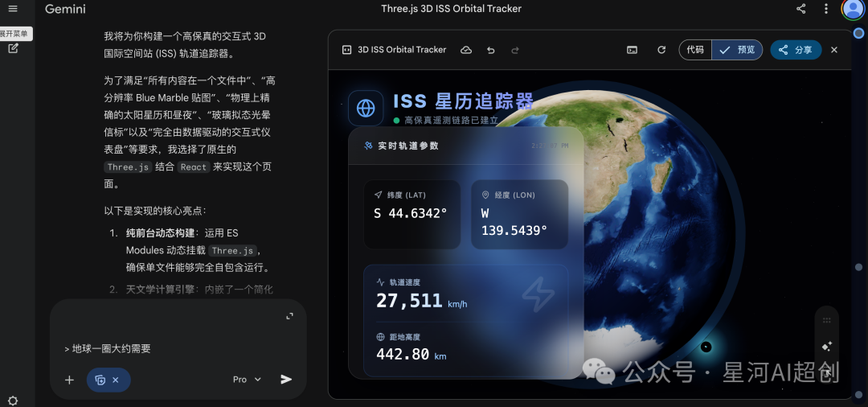Click the blue 分享 share button
Image resolution: width=868 pixels, height=407 pixels.
[x=796, y=50]
